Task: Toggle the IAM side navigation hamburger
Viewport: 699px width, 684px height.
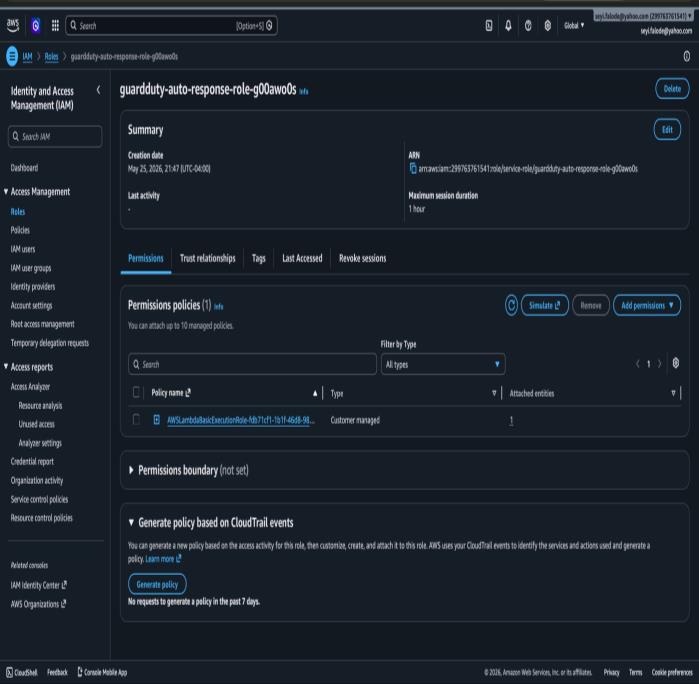Action: pos(12,56)
